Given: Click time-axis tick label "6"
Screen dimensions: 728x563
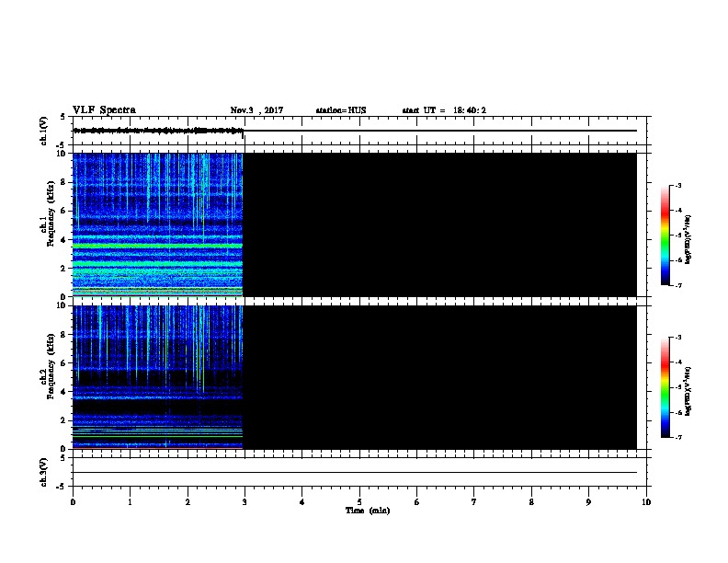Looking at the screenshot, I should (416, 501).
